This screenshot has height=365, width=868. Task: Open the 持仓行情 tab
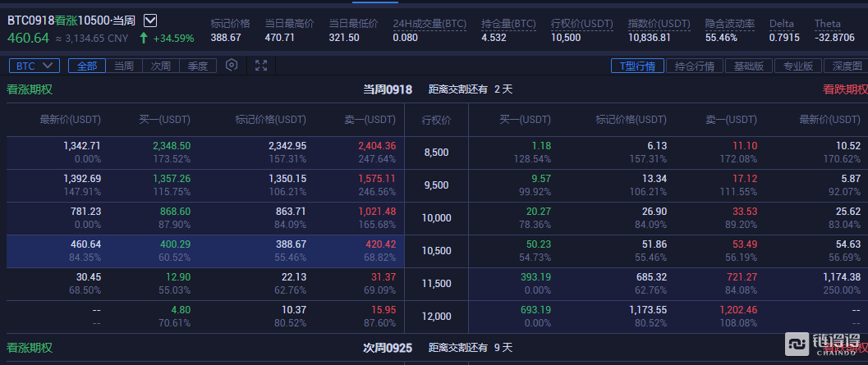point(693,66)
